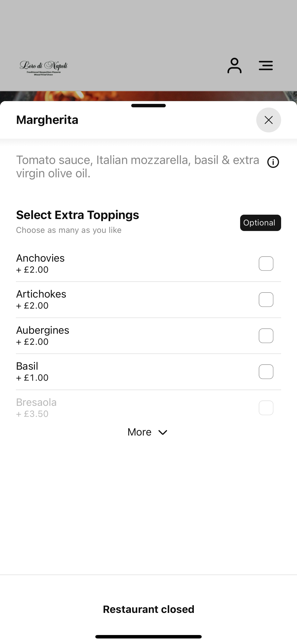Tick the Basil checkbox

click(x=266, y=372)
